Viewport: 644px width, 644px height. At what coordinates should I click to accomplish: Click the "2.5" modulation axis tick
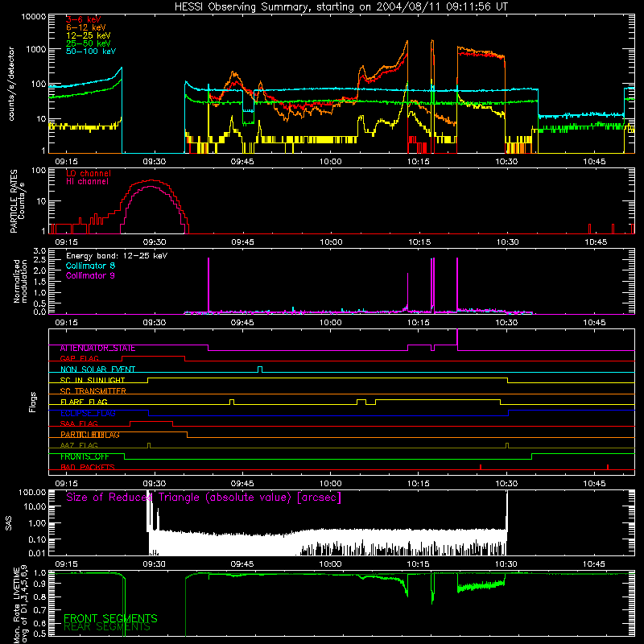tap(39, 260)
